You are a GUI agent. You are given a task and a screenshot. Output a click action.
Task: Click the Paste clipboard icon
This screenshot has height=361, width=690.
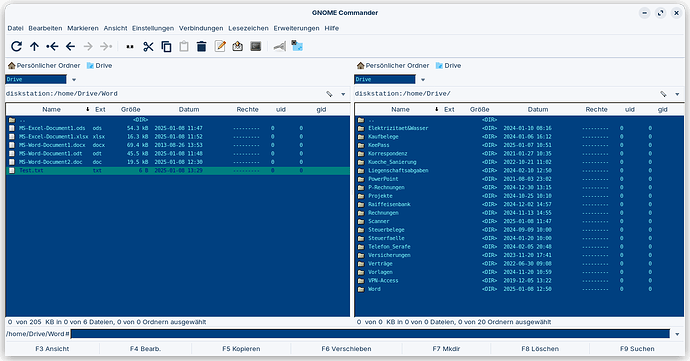pyautogui.click(x=184, y=46)
